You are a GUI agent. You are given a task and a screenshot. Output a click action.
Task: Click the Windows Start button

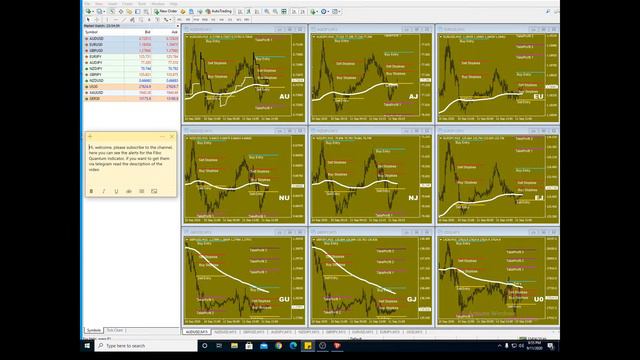click(x=87, y=346)
